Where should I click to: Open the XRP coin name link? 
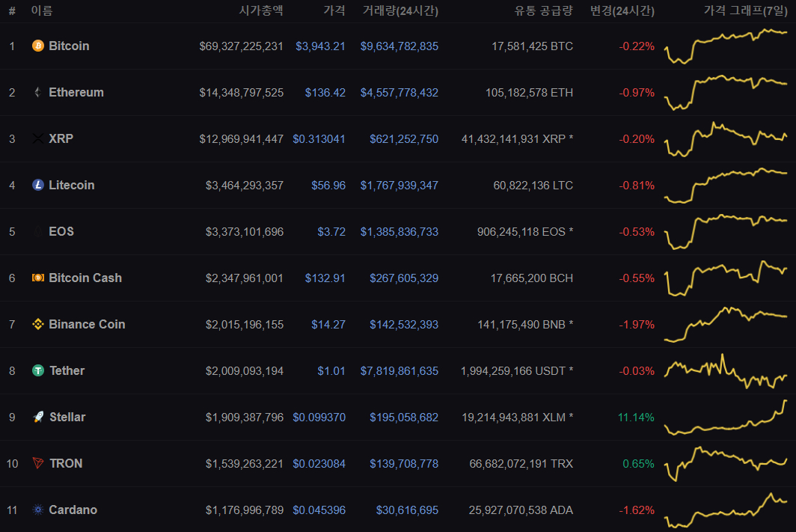coord(61,138)
